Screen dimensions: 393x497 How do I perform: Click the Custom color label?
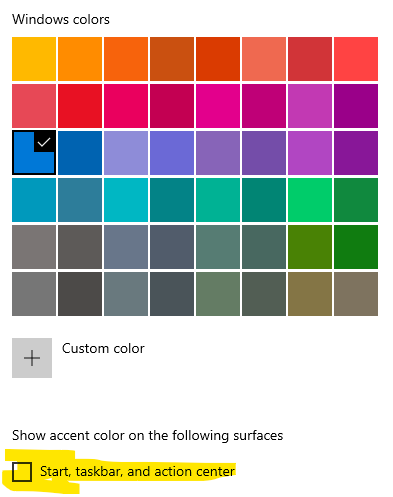tap(103, 349)
